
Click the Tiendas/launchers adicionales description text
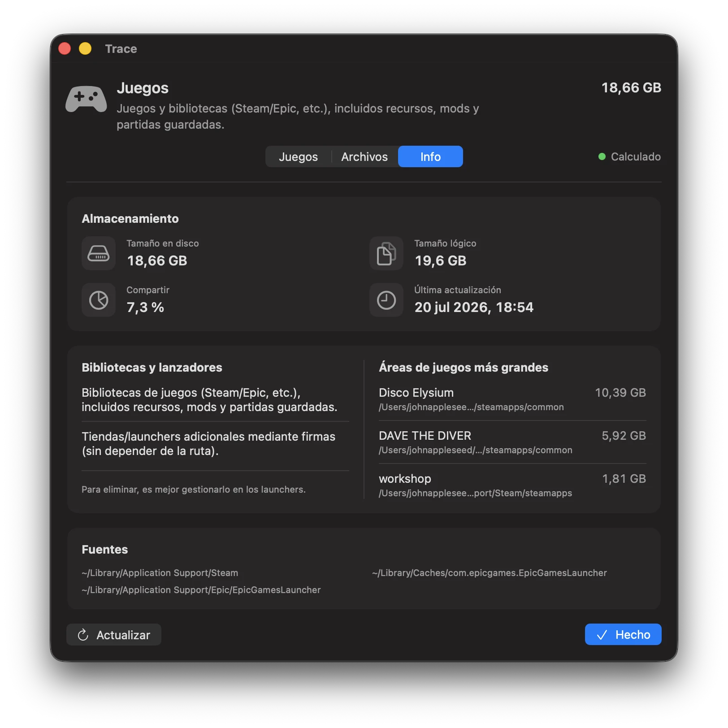(x=208, y=444)
